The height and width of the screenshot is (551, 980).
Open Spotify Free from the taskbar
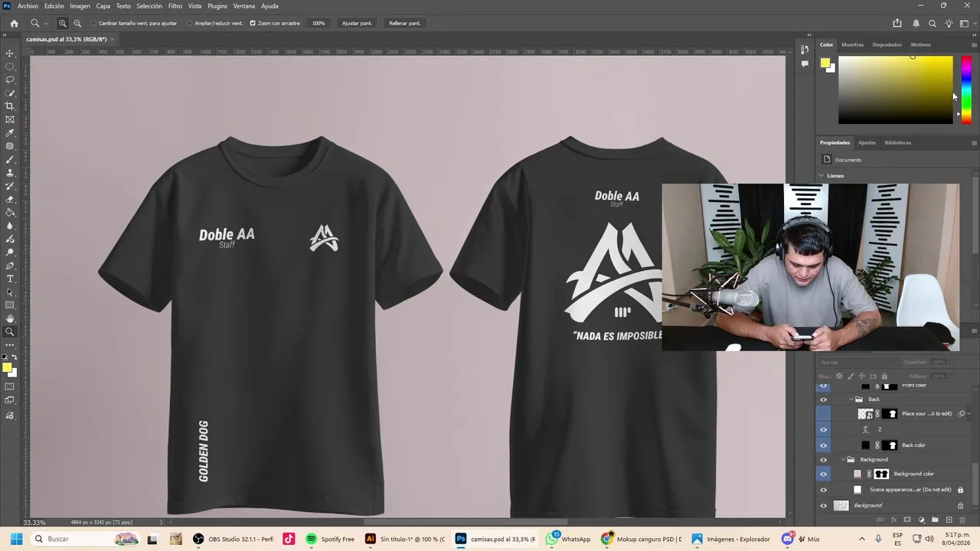coord(331,539)
